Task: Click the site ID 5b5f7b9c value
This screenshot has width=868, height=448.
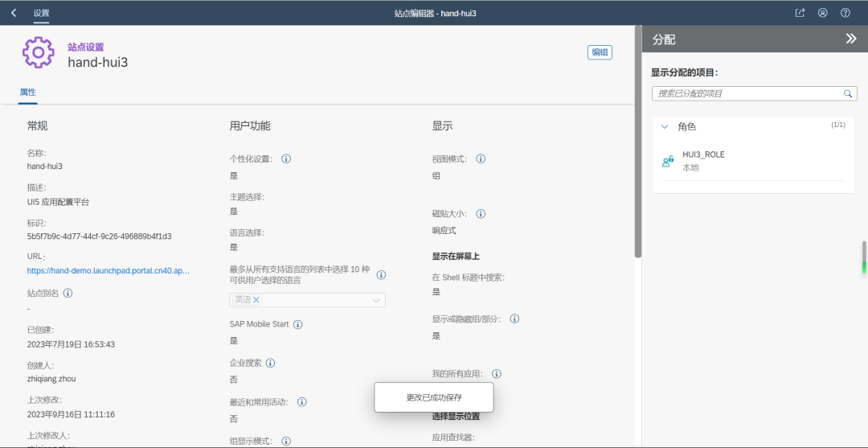Action: click(99, 236)
